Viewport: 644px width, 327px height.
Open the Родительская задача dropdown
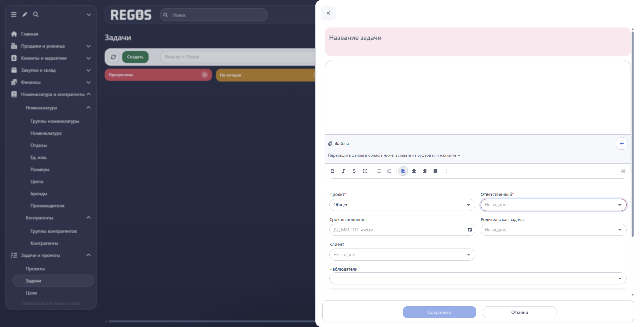(x=553, y=230)
